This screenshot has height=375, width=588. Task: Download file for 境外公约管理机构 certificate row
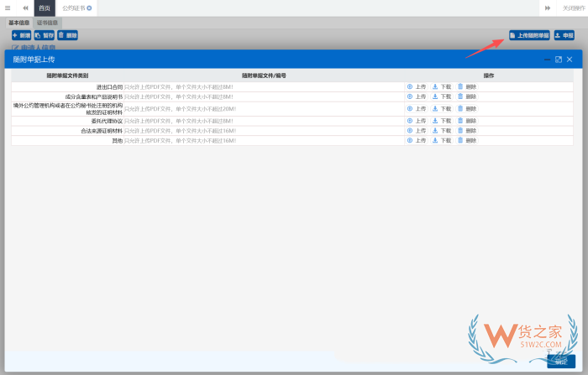tap(442, 109)
